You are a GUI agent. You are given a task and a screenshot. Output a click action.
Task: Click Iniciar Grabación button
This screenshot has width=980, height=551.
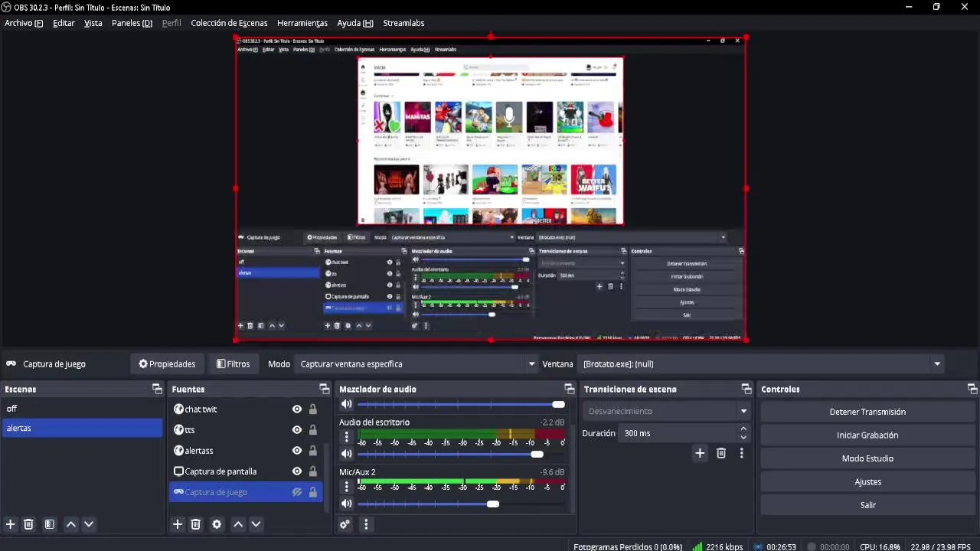pyautogui.click(x=867, y=435)
